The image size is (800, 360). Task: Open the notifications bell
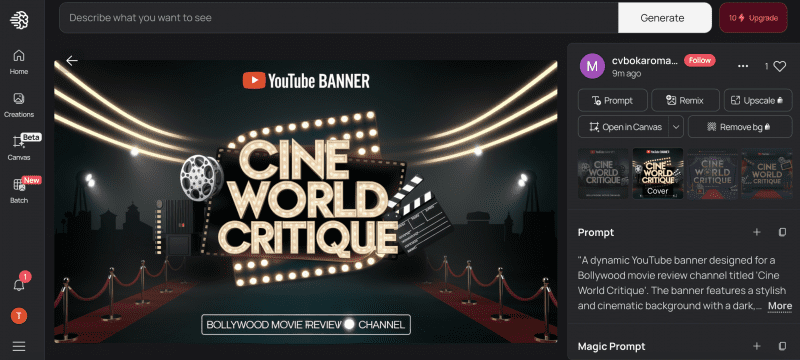click(19, 285)
